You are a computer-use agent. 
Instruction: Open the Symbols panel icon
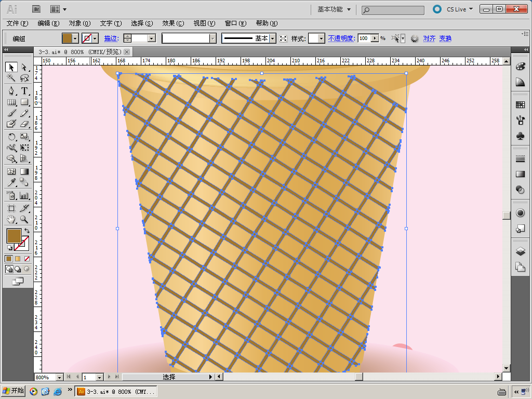click(x=520, y=136)
